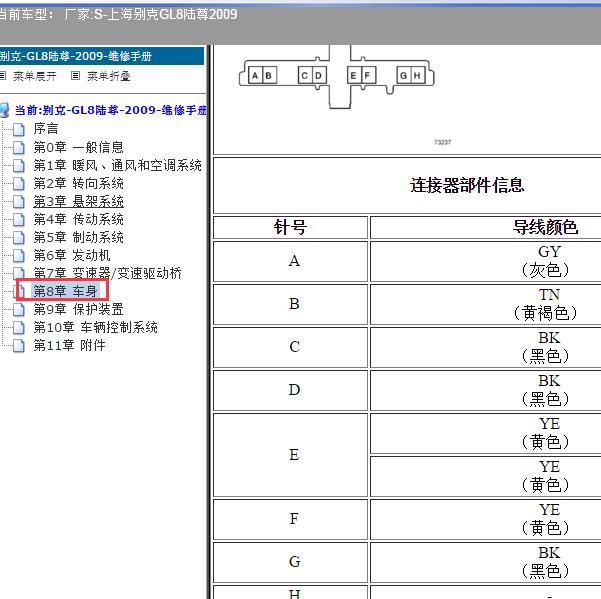Click the diagram number 73237

coord(443,142)
